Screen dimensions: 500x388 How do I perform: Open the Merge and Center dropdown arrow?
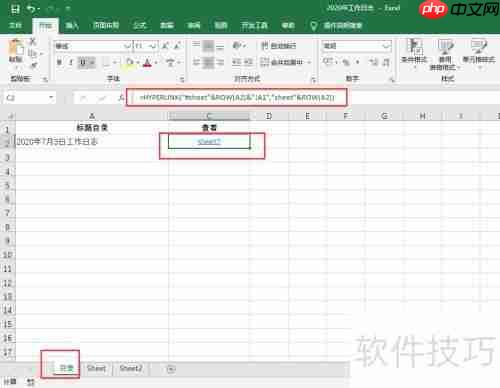pos(309,62)
